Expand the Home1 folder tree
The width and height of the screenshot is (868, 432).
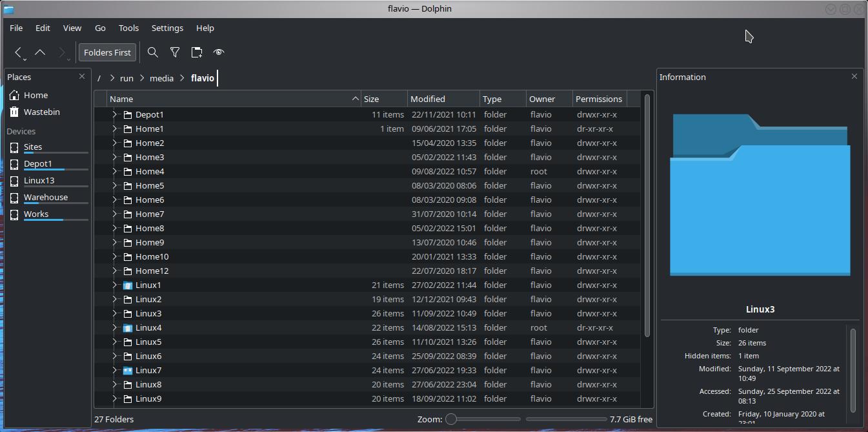click(114, 129)
